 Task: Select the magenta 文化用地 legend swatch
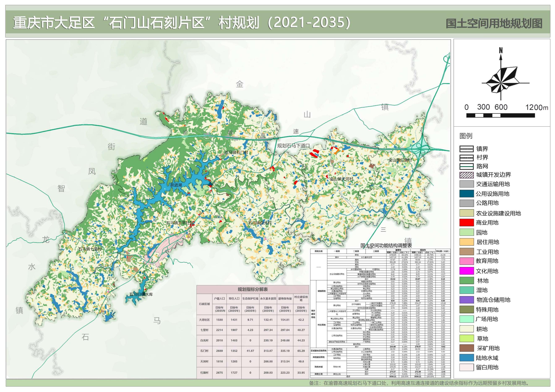(466, 271)
